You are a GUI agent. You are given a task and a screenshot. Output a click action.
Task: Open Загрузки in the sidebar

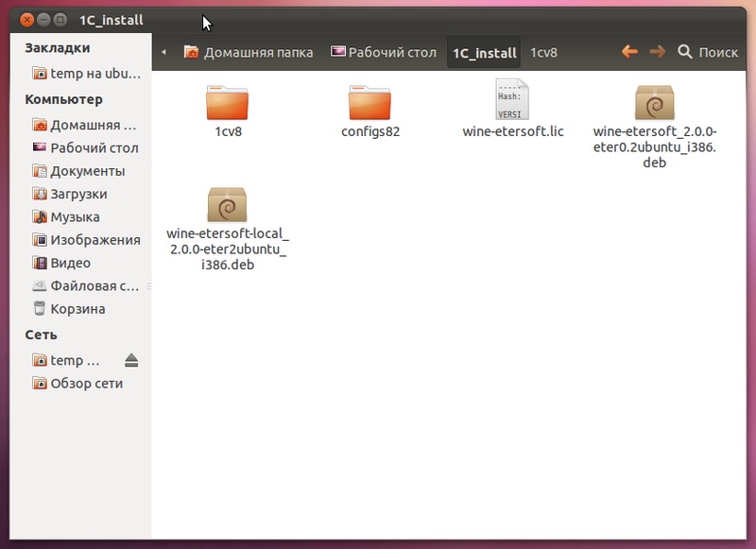point(78,194)
